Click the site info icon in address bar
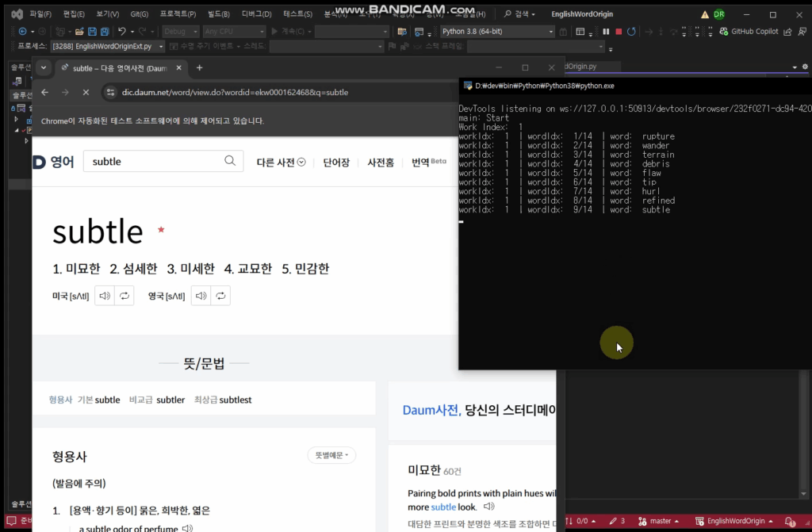Image resolution: width=812 pixels, height=532 pixels. click(110, 92)
